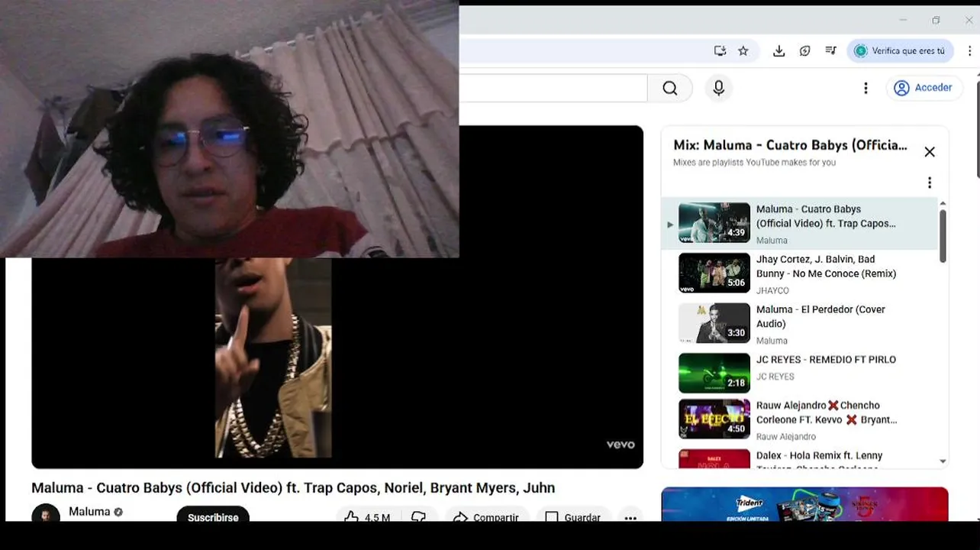Click the Verifica que eres tú profile chip
980x550 pixels.
[901, 51]
